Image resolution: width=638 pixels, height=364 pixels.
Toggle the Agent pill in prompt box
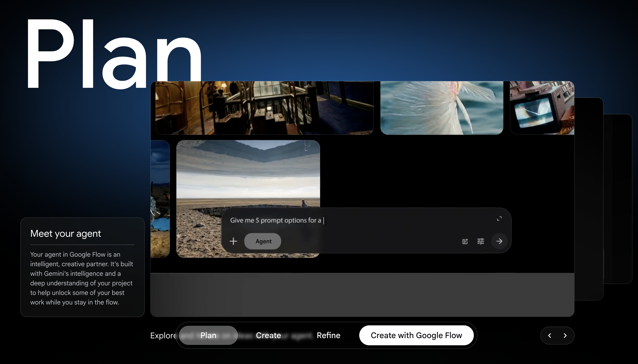tap(263, 241)
